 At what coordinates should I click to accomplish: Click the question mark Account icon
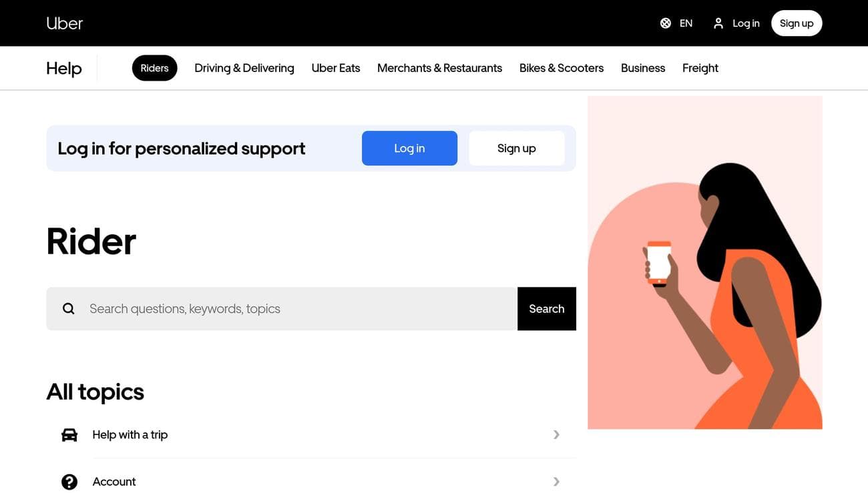(x=69, y=482)
